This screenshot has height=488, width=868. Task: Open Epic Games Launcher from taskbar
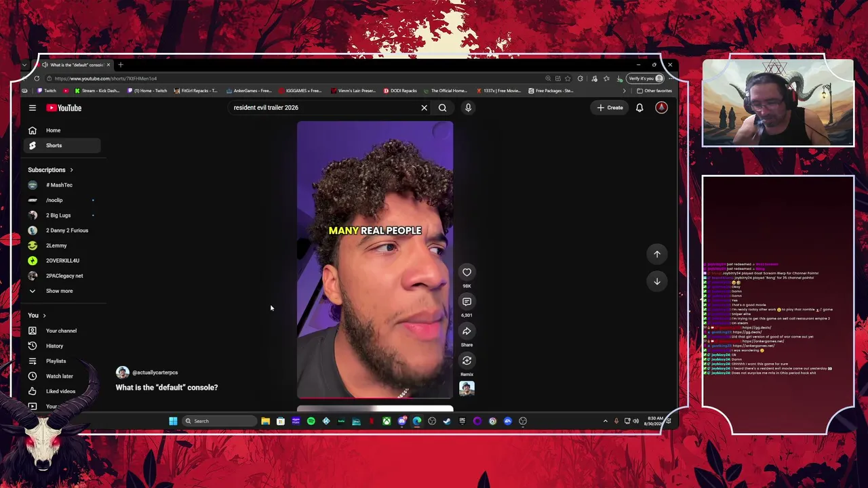[462, 421]
